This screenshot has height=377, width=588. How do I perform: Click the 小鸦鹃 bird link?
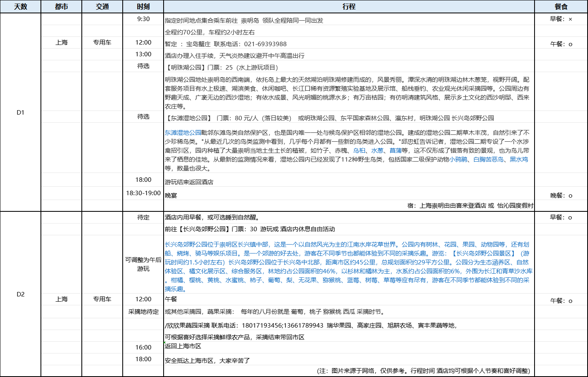pos(458,160)
